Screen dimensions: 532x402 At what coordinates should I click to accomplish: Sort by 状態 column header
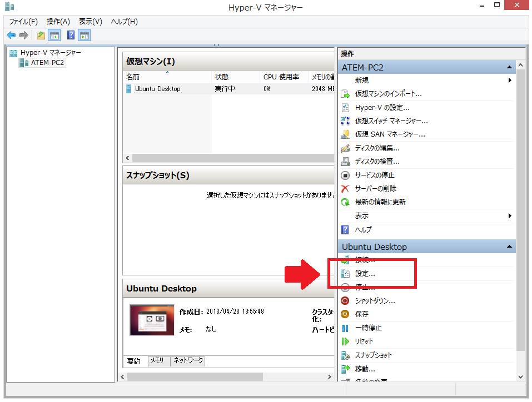236,77
